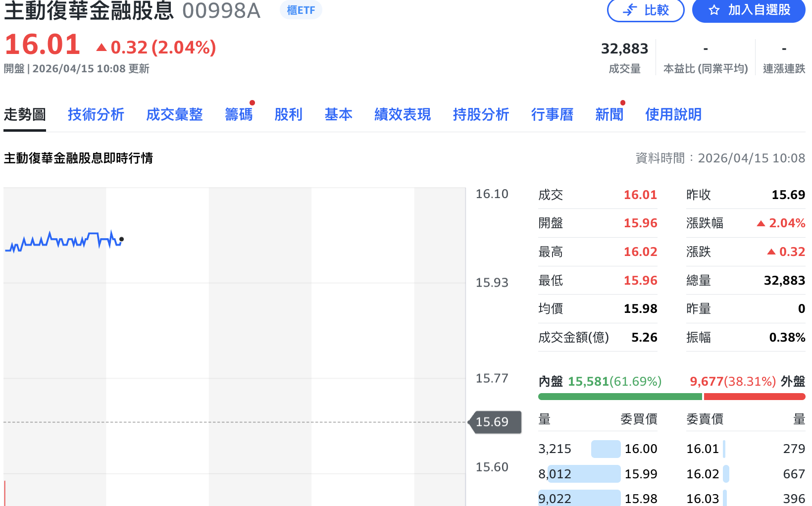Switch to the 技術分析 tab

pyautogui.click(x=96, y=114)
